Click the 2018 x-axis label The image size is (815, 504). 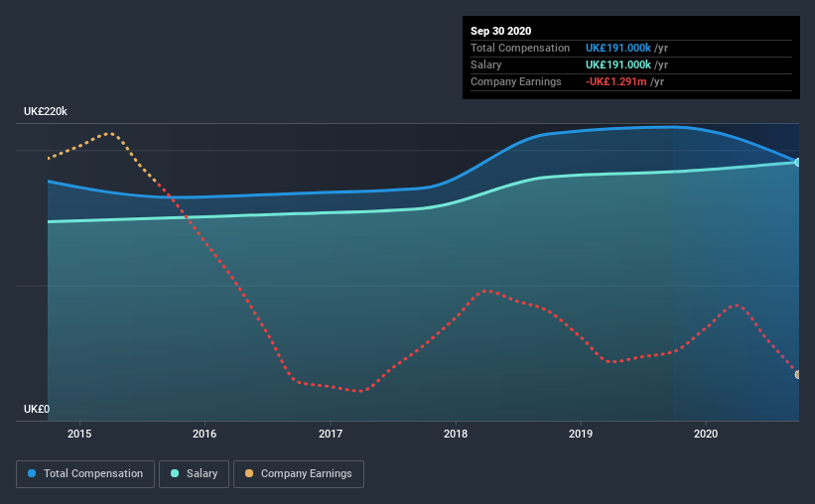456,434
